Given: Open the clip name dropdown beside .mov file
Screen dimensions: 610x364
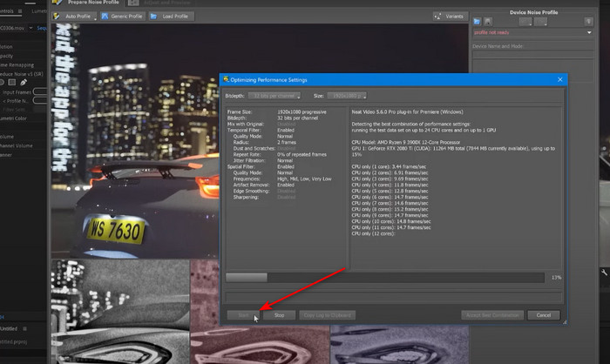Looking at the screenshot, I should pos(30,28).
